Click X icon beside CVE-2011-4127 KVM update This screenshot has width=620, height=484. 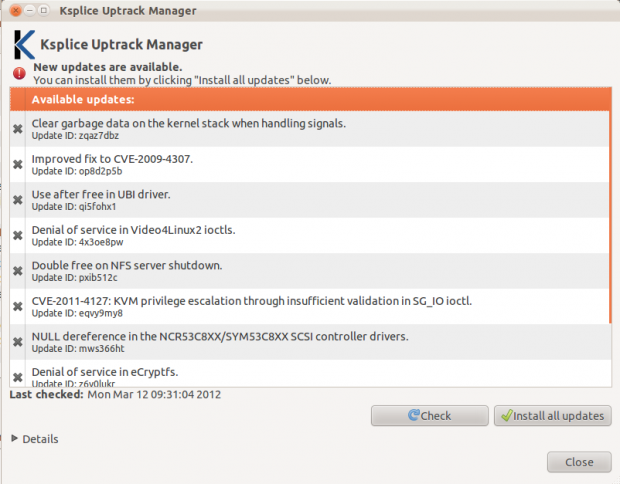(17, 306)
